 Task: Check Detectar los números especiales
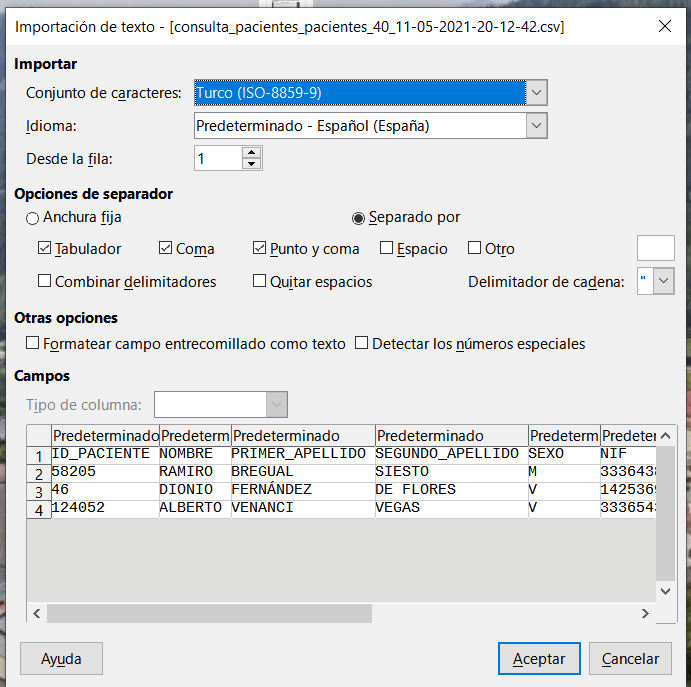click(x=362, y=344)
